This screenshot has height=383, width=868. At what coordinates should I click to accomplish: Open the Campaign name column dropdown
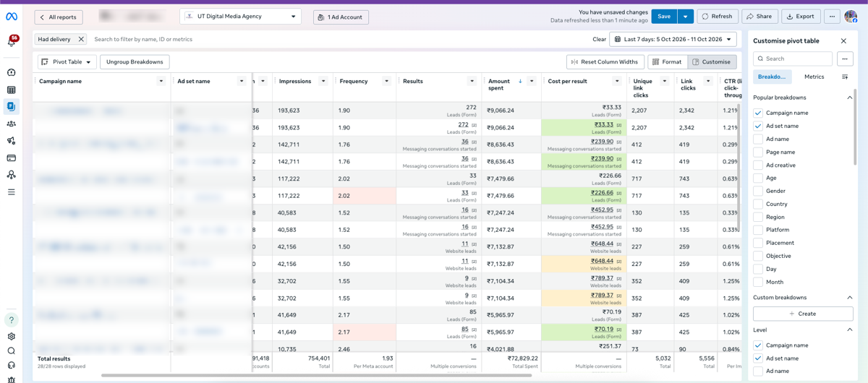[161, 81]
